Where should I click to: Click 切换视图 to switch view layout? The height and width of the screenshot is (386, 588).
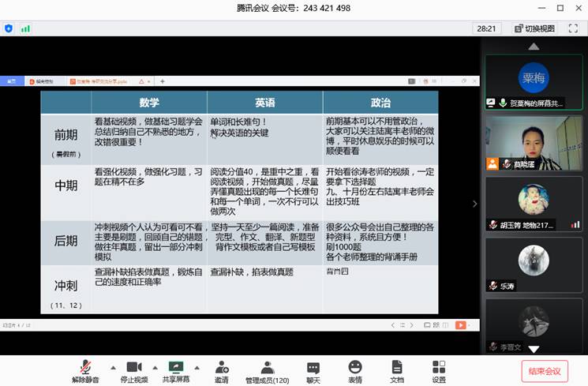pos(534,28)
